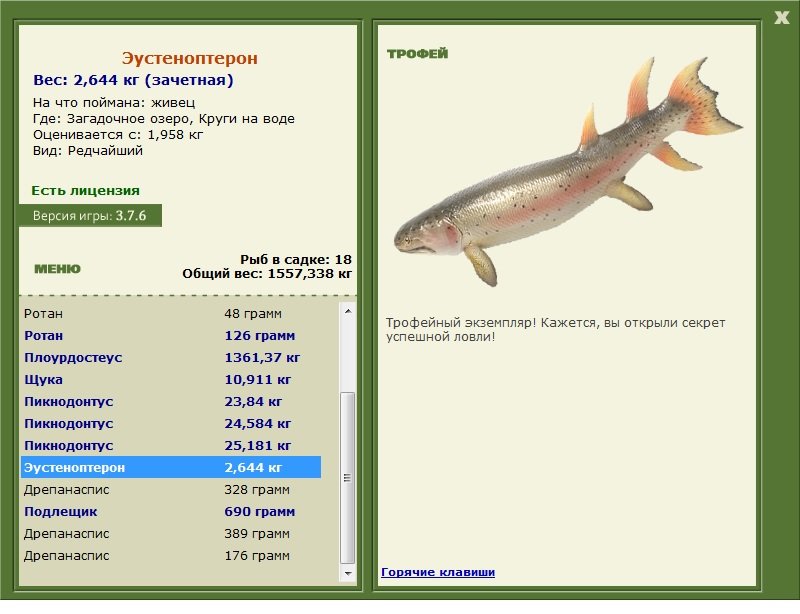800x614 pixels.
Task: Select the Пикнодонтус 25,181 кг row
Action: click(x=171, y=446)
